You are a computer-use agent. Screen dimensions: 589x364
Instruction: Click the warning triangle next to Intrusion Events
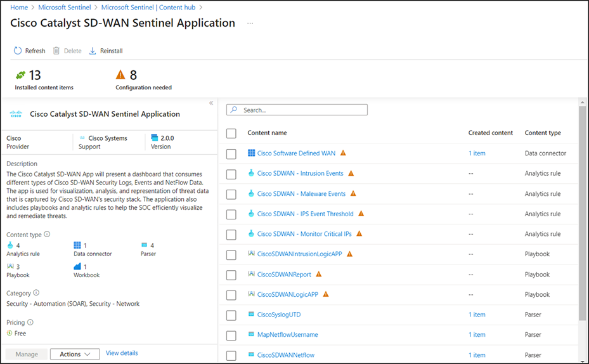click(351, 173)
